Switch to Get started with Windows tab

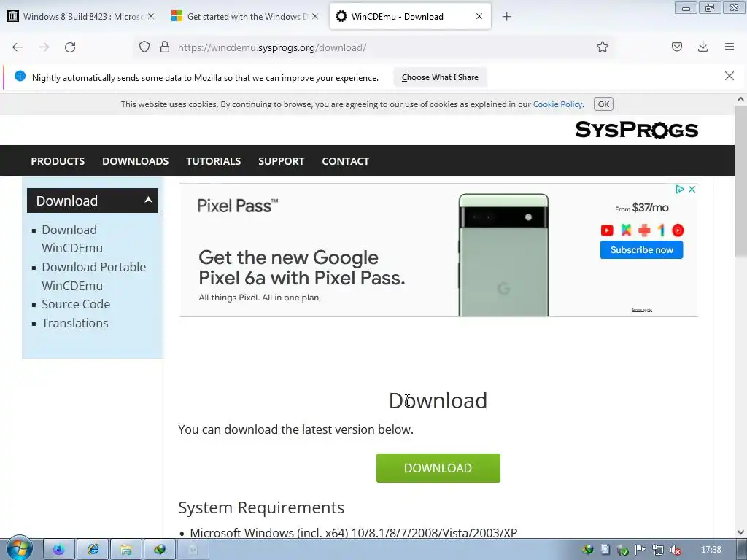pyautogui.click(x=245, y=16)
